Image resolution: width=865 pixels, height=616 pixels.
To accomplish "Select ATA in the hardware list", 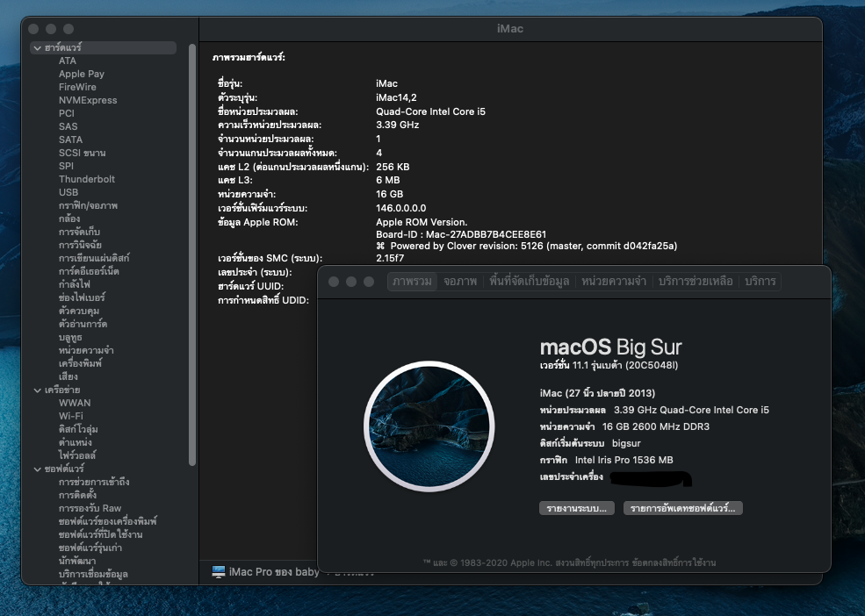I will coord(68,61).
